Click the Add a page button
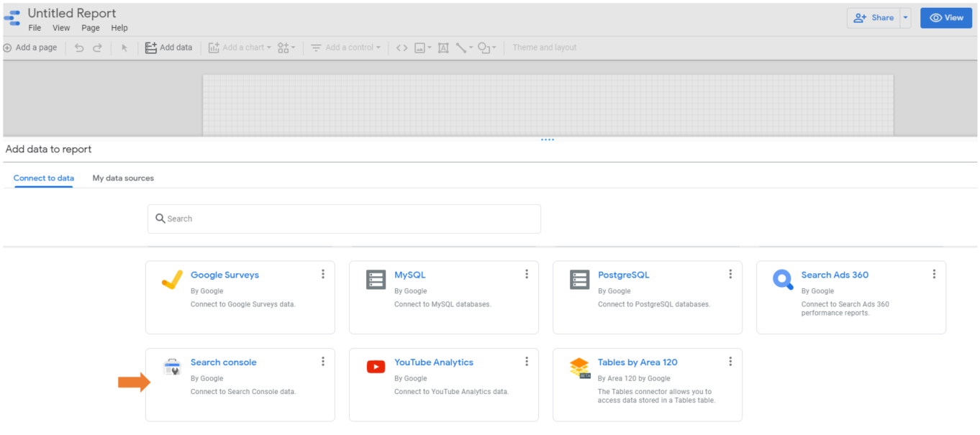 (x=30, y=48)
